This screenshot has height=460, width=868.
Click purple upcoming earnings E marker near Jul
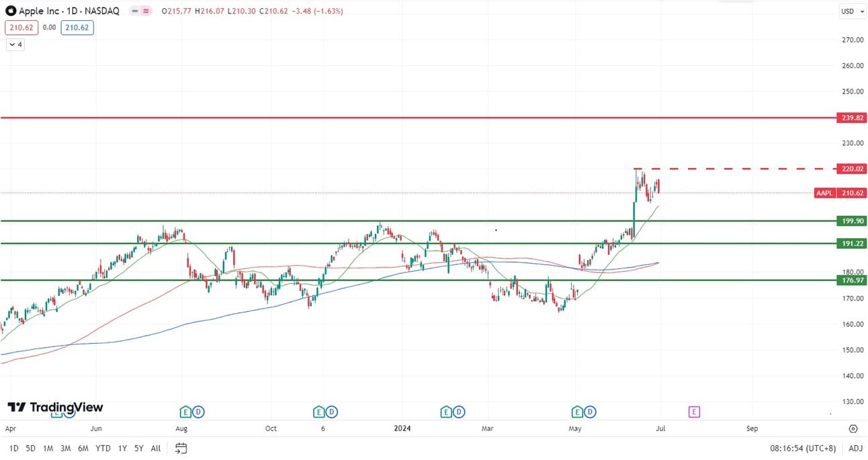coord(694,412)
